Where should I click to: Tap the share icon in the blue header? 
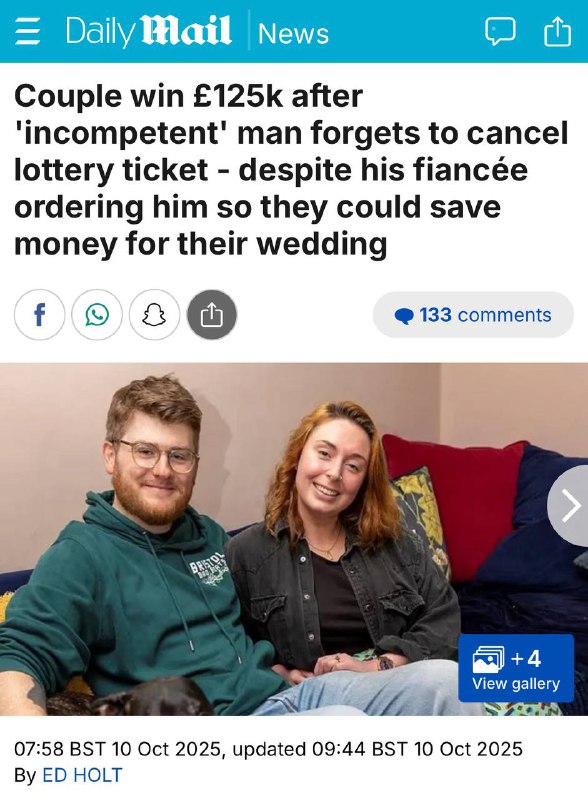click(x=557, y=32)
